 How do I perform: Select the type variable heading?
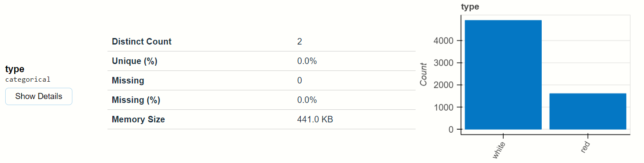(15, 69)
